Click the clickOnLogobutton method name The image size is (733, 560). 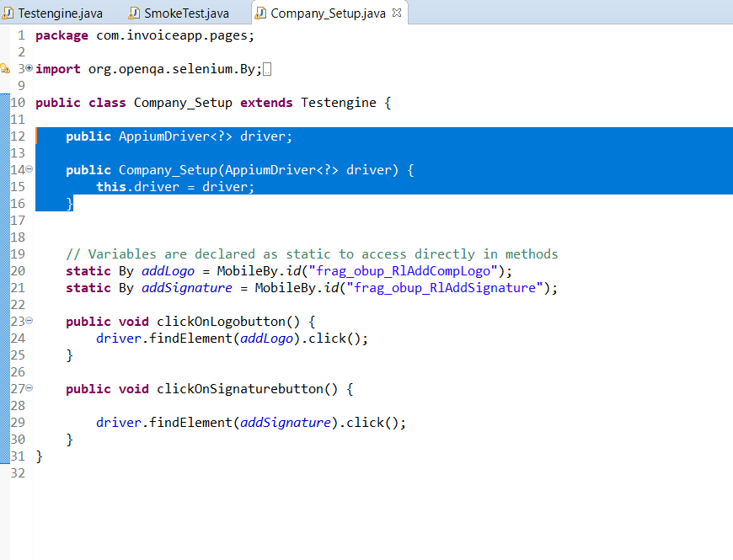coord(221,322)
